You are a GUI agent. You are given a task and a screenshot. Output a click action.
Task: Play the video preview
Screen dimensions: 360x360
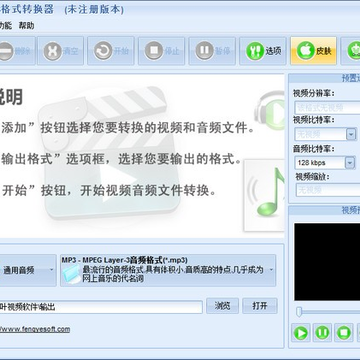(301, 332)
